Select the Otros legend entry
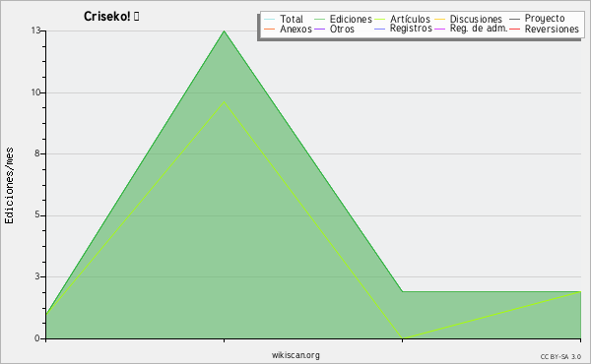The height and width of the screenshot is (364, 591). tap(342, 29)
